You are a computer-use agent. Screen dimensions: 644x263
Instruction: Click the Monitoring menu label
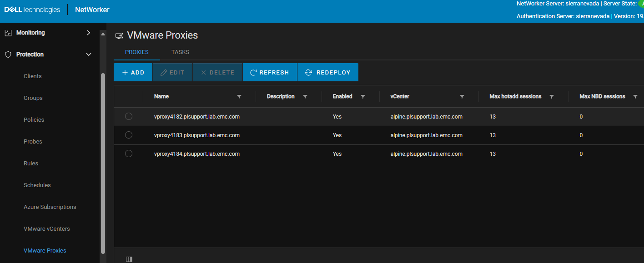tap(30, 33)
